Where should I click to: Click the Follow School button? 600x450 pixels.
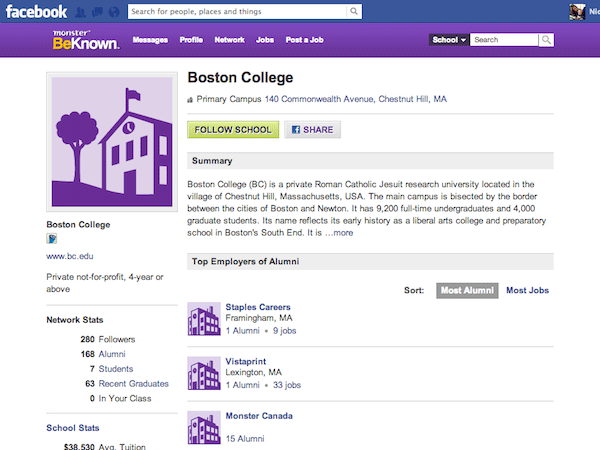click(x=233, y=130)
